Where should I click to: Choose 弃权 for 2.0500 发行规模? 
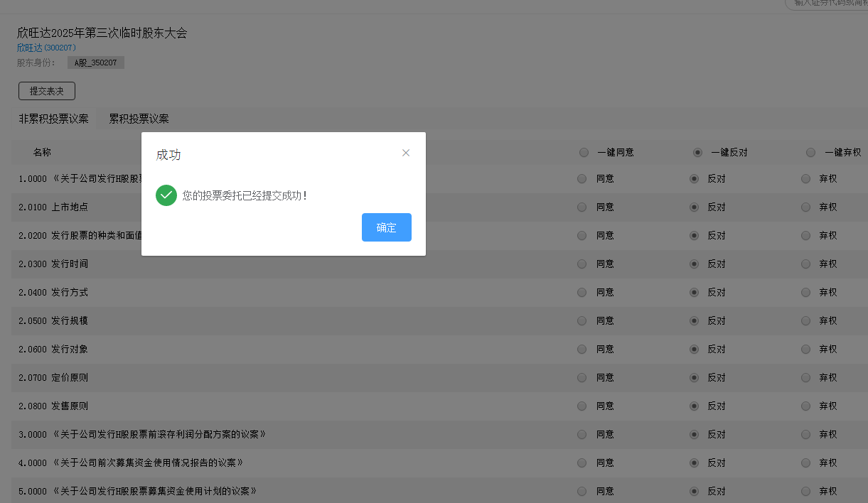(805, 320)
